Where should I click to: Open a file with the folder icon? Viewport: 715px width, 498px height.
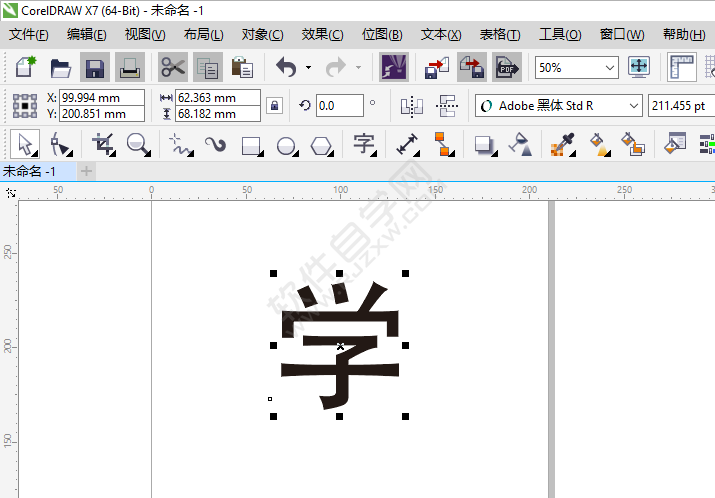pyautogui.click(x=60, y=67)
